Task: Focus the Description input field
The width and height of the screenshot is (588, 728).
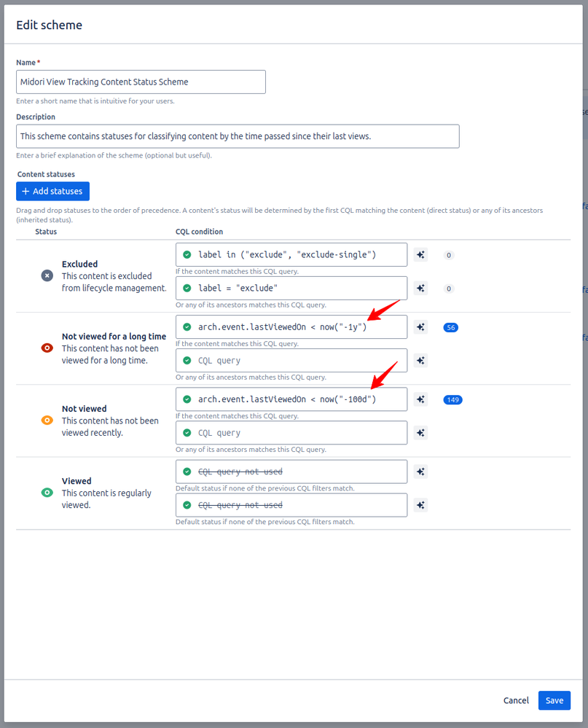Action: point(238,136)
